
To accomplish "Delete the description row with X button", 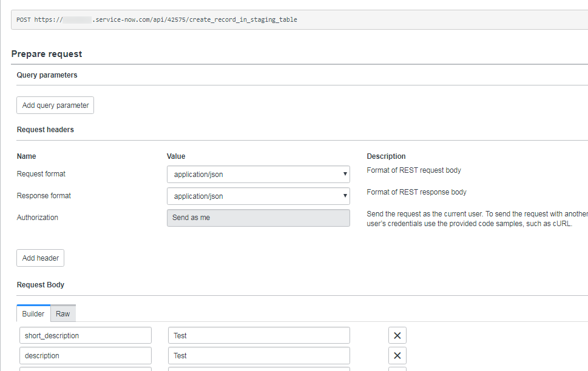I will coord(397,356).
